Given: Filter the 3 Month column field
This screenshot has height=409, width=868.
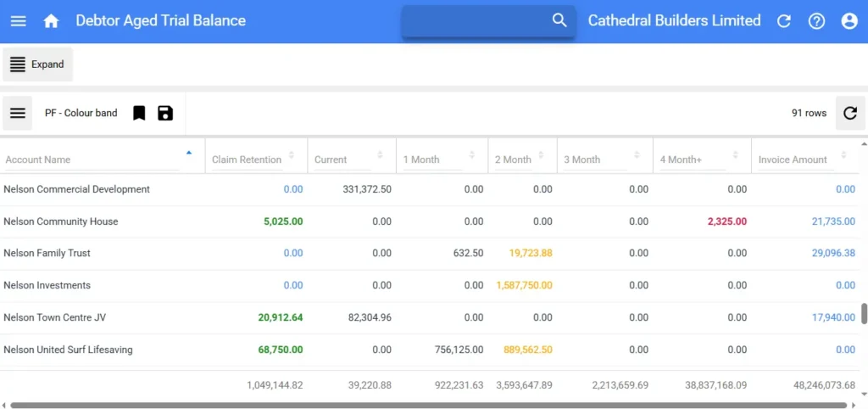Looking at the screenshot, I should point(595,160).
